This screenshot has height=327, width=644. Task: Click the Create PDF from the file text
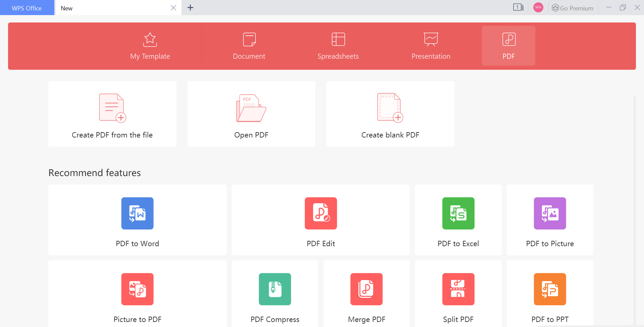point(112,135)
